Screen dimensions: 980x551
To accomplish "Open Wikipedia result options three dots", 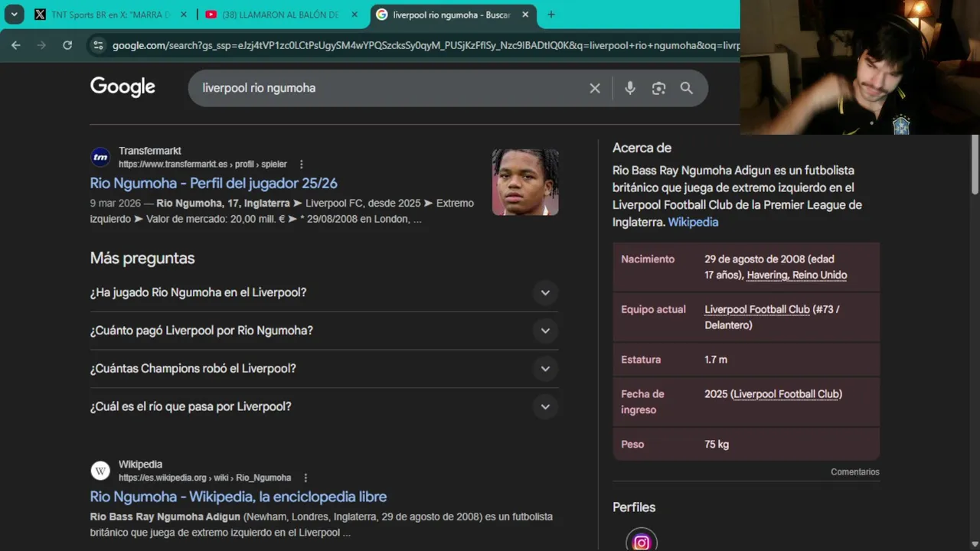I will [305, 478].
